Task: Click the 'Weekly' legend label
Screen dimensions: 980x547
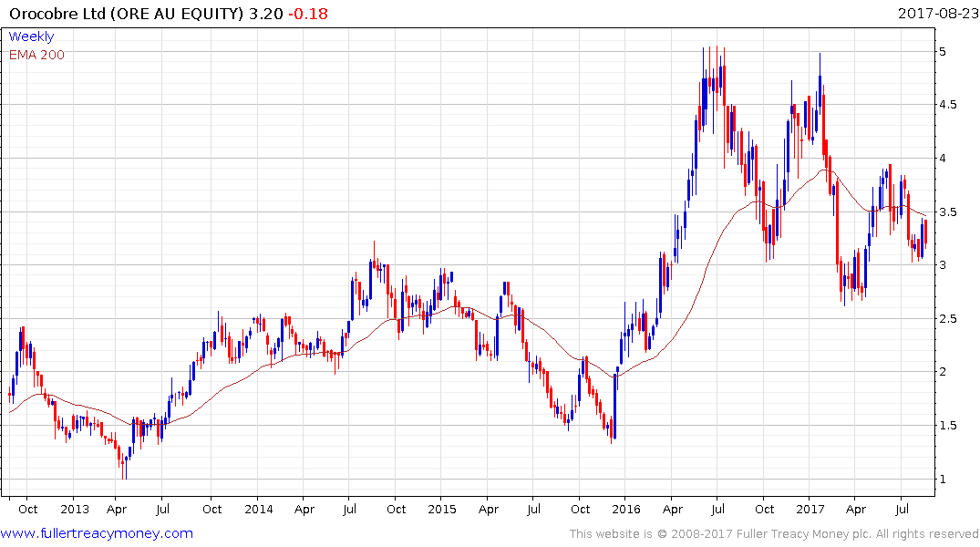Action: point(31,36)
